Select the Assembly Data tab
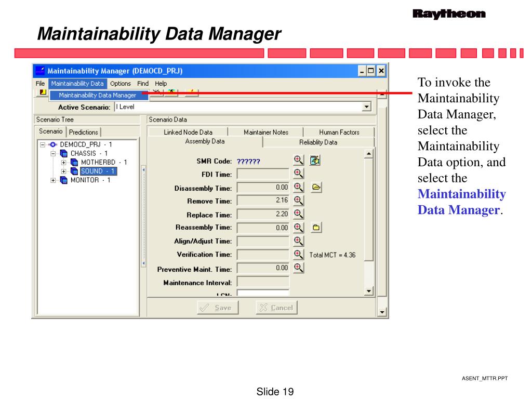Viewport: 532px width, 399px height. click(205, 141)
